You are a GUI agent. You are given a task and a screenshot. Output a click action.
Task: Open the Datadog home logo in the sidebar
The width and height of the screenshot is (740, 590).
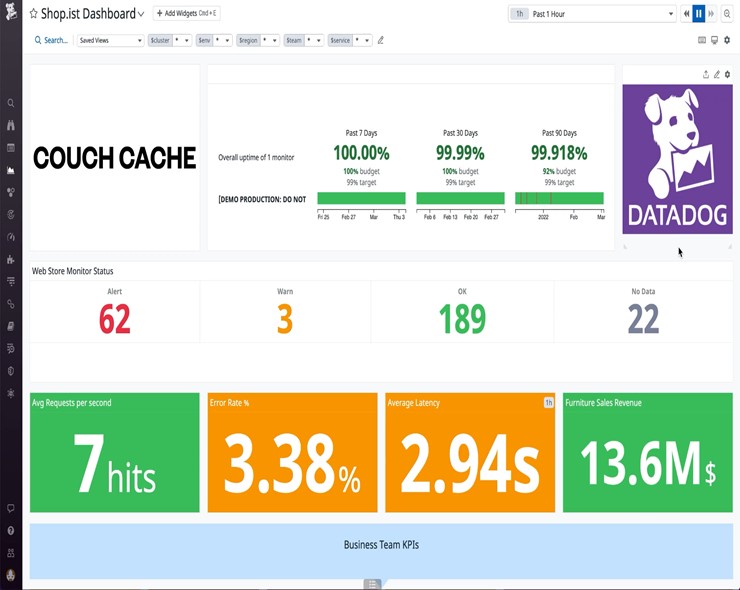click(11, 11)
